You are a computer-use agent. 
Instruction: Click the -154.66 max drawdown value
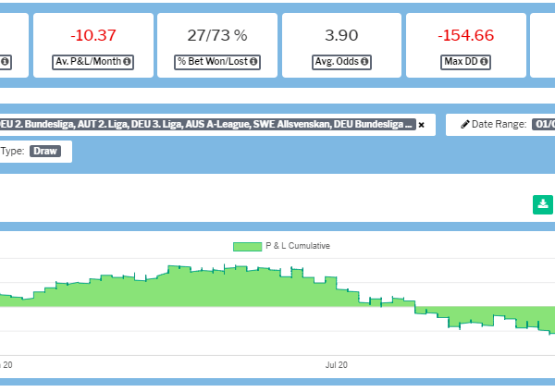pyautogui.click(x=466, y=35)
